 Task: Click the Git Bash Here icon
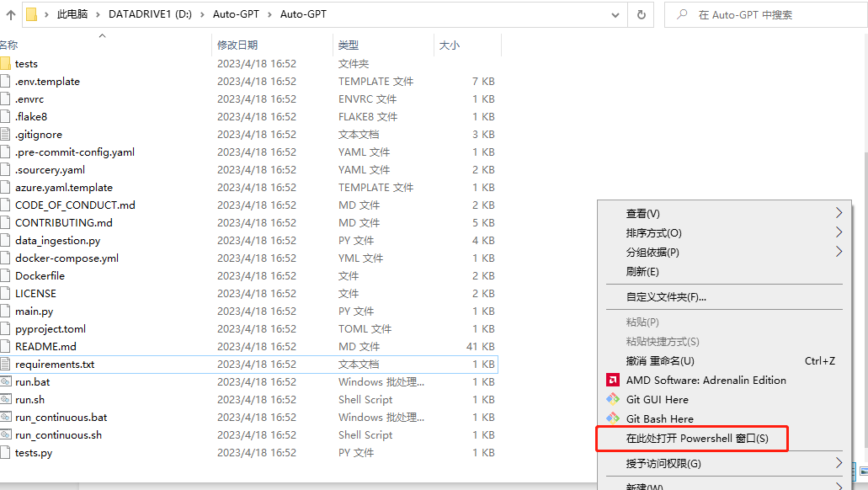pyautogui.click(x=612, y=418)
